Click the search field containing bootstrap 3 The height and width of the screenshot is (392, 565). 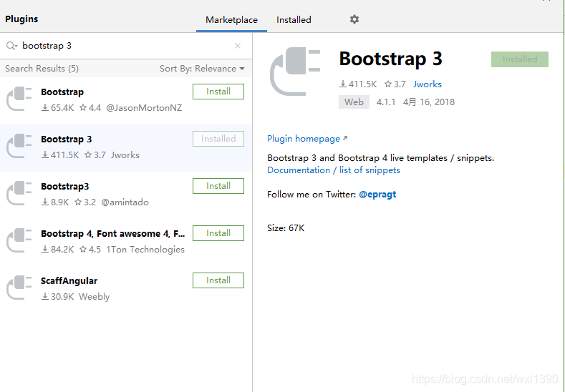click(x=125, y=46)
